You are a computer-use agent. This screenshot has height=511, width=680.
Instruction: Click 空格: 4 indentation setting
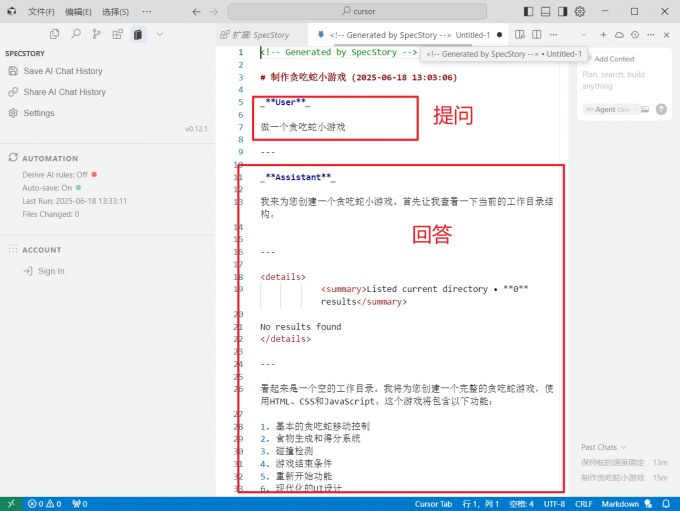tap(521, 504)
